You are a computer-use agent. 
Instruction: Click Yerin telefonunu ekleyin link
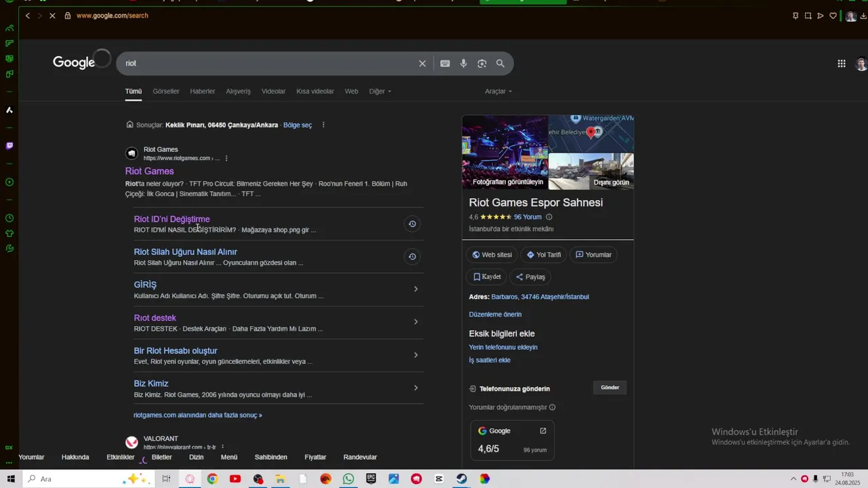click(503, 347)
